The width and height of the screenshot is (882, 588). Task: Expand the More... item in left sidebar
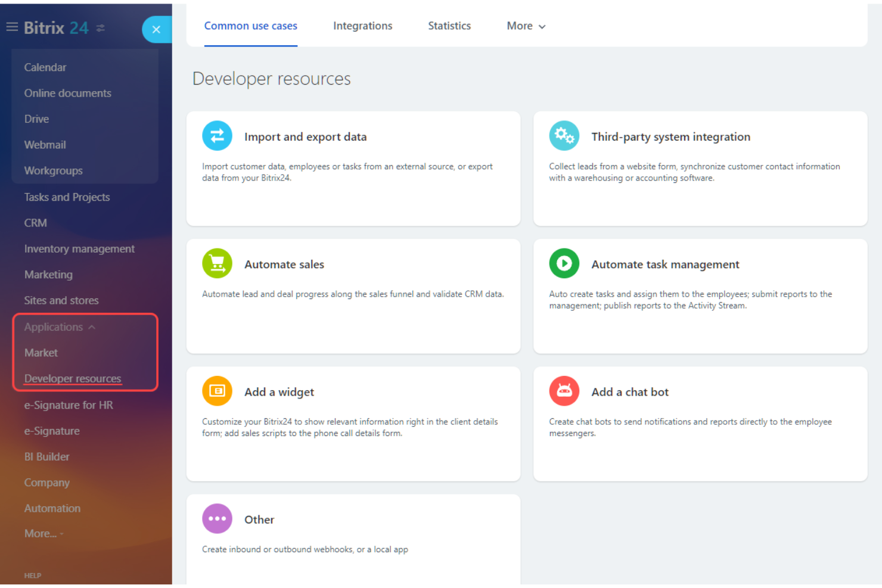coord(44,534)
